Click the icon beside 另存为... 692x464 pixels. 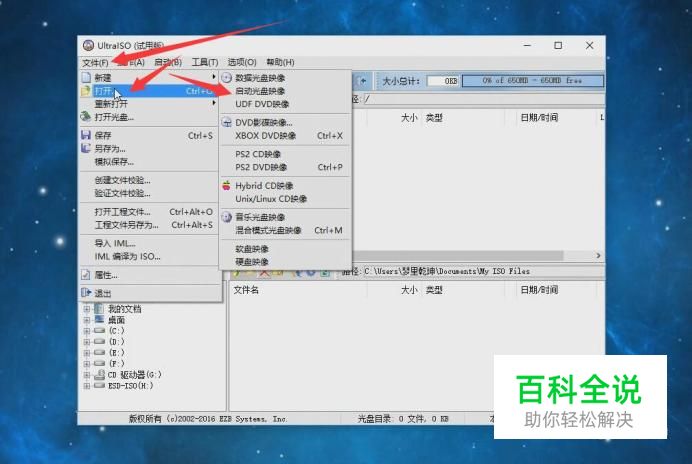(x=86, y=148)
